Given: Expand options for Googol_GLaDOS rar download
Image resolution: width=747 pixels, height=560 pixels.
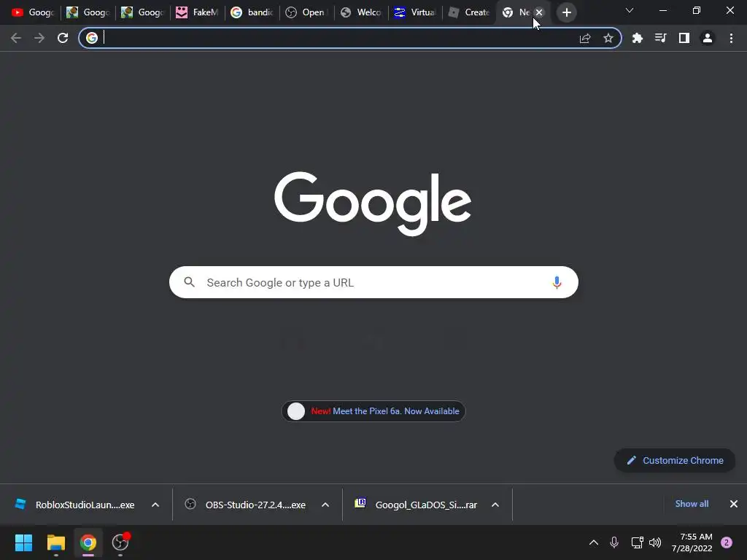Looking at the screenshot, I should 495,505.
